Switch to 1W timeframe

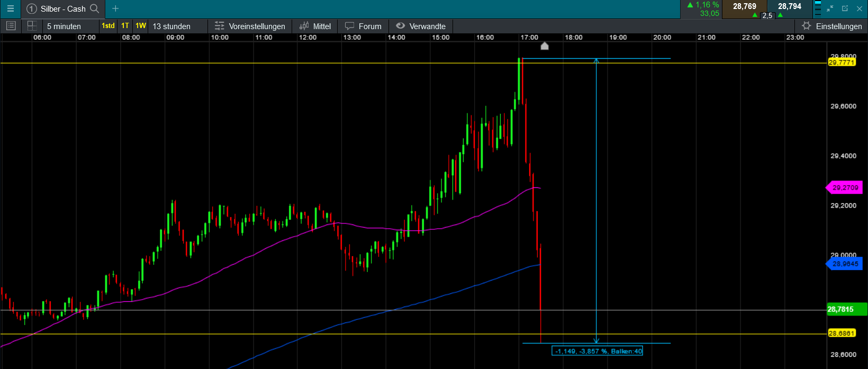(141, 26)
